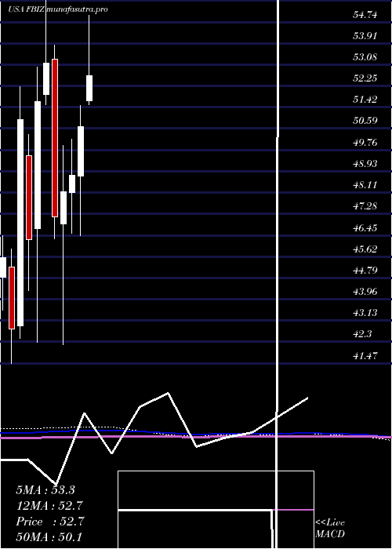Viewport: 392px width, 549px height.
Task: Click the 47.28 price axis label
Action: [x=365, y=206]
